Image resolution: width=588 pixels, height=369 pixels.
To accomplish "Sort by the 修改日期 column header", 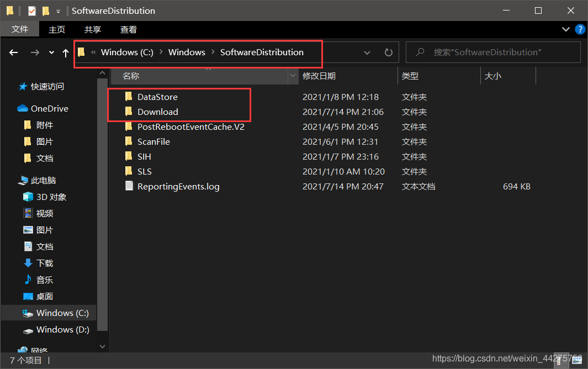I will point(348,76).
